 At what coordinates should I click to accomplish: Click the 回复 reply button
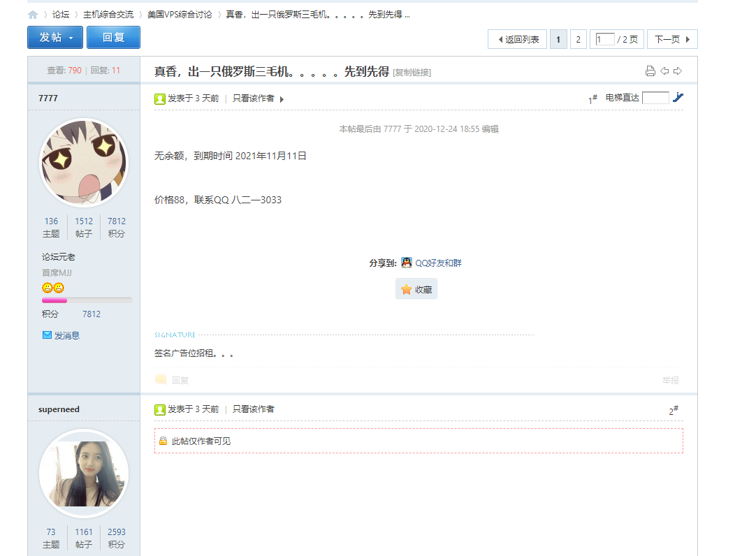point(113,37)
